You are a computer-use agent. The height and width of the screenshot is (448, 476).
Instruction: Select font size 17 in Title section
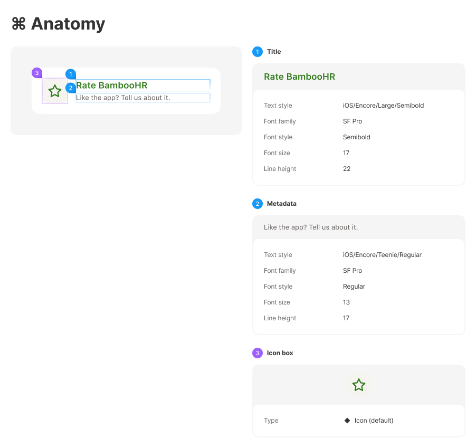click(x=346, y=153)
